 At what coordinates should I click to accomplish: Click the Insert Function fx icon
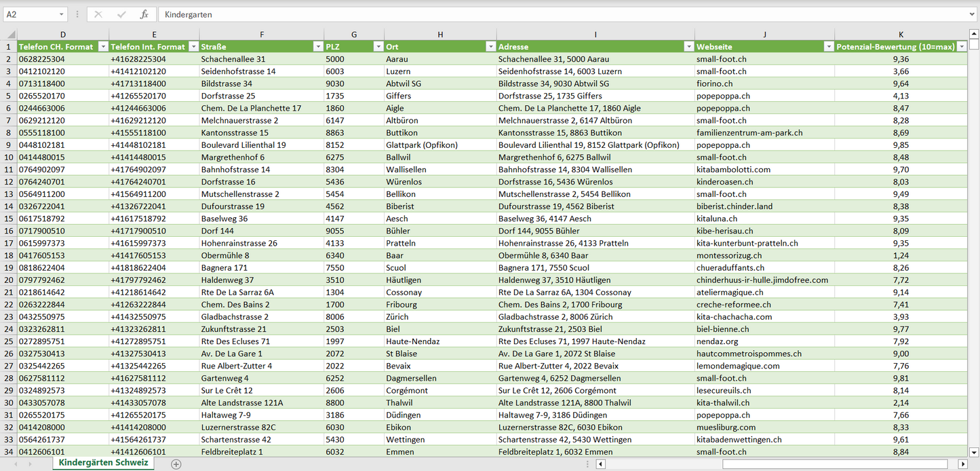pos(144,14)
